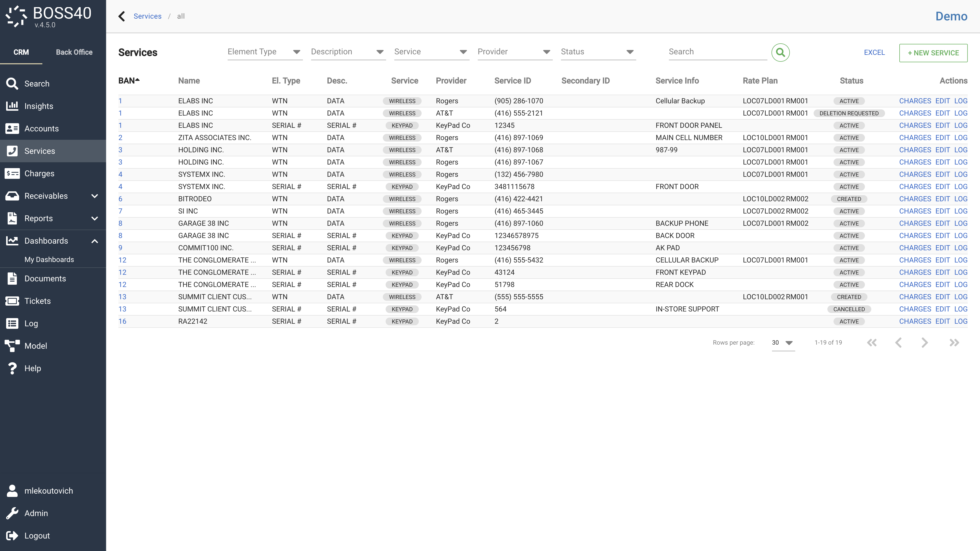Open the Tickets section in sidebar
980x551 pixels.
pos(37,301)
